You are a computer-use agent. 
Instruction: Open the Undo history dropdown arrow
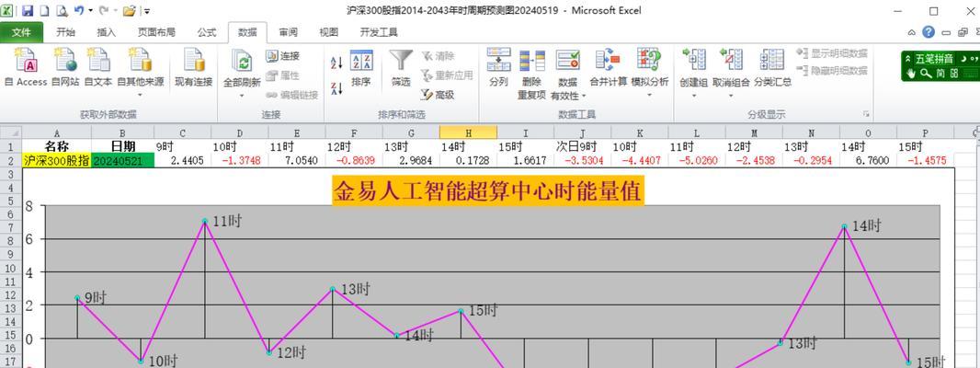[90, 11]
